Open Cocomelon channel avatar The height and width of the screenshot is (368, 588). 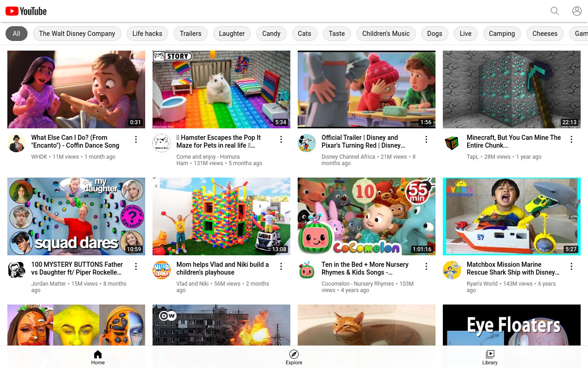coord(307,270)
